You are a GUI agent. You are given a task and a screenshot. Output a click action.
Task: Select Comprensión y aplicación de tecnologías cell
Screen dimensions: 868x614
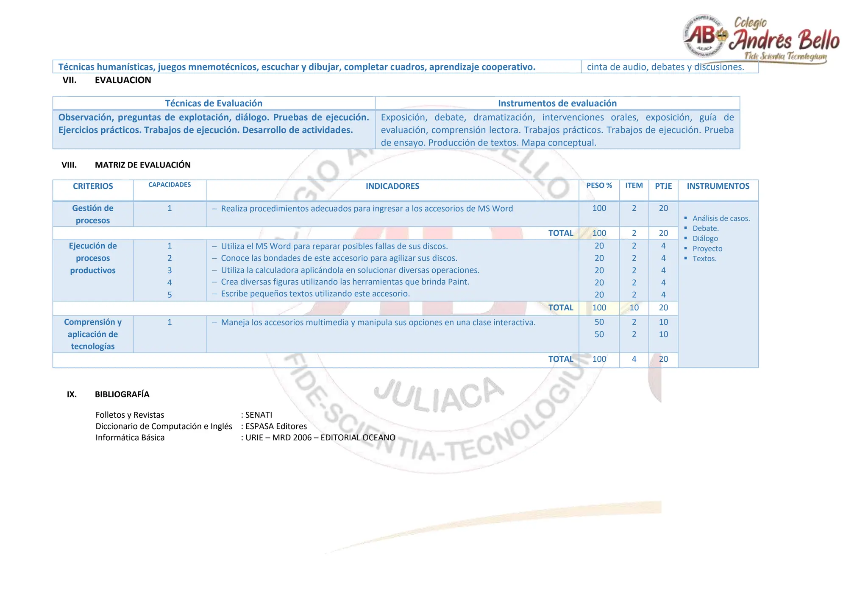93,334
